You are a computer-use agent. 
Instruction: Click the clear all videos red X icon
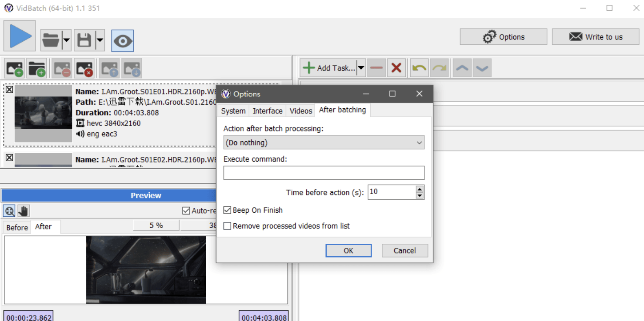tap(84, 68)
